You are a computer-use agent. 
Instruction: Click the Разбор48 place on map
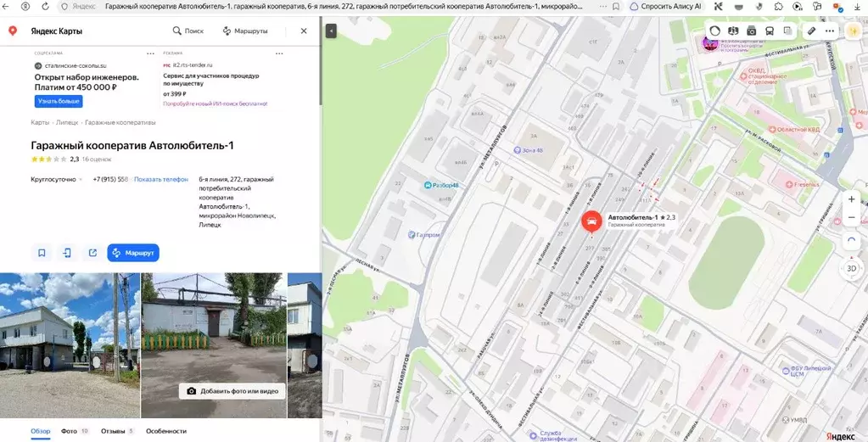pos(442,185)
